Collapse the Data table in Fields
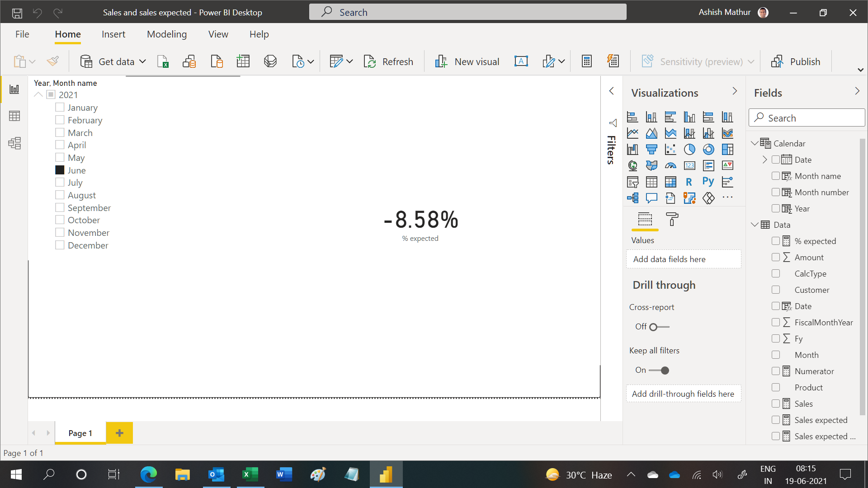868x488 pixels. click(754, 225)
